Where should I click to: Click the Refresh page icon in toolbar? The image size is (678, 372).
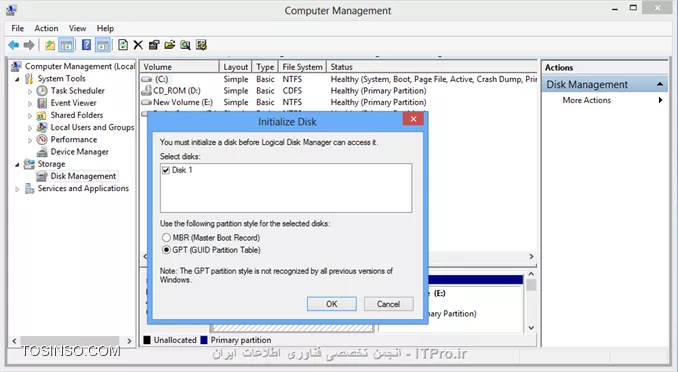[123, 45]
